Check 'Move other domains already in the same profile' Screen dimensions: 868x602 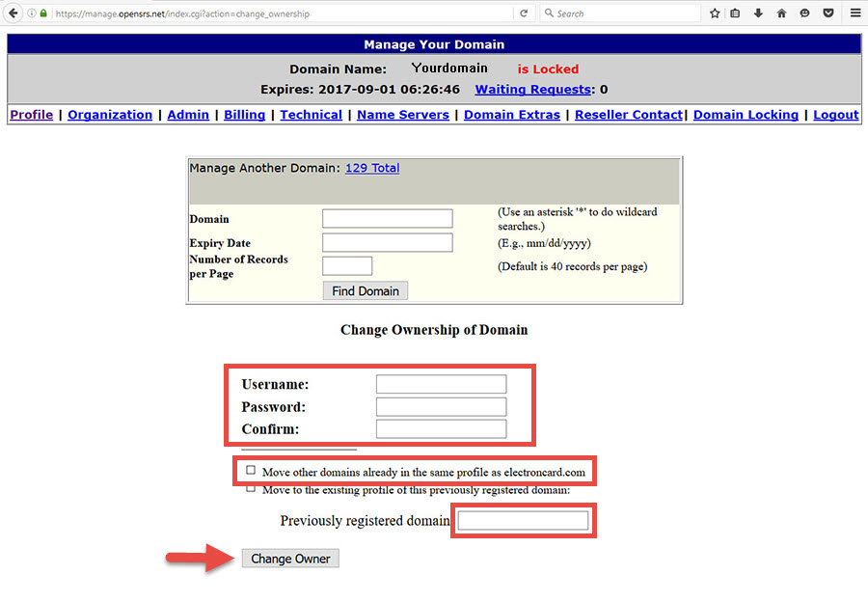251,471
